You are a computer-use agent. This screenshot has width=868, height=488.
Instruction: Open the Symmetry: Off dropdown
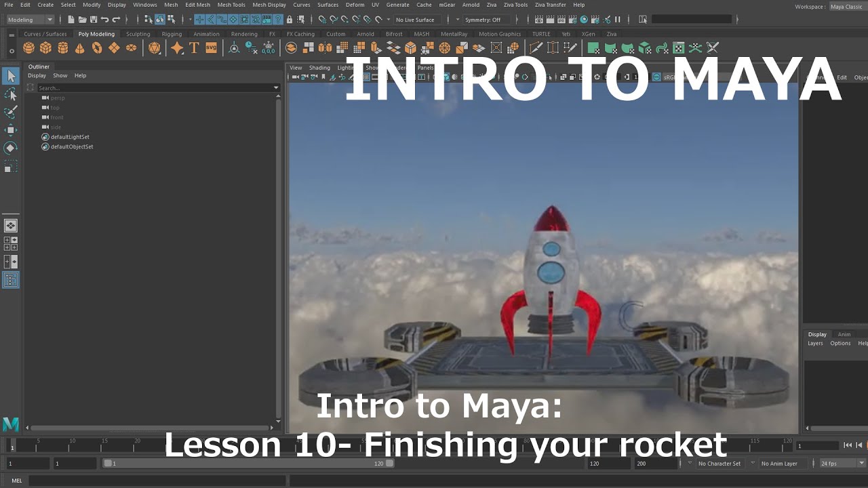click(x=487, y=20)
